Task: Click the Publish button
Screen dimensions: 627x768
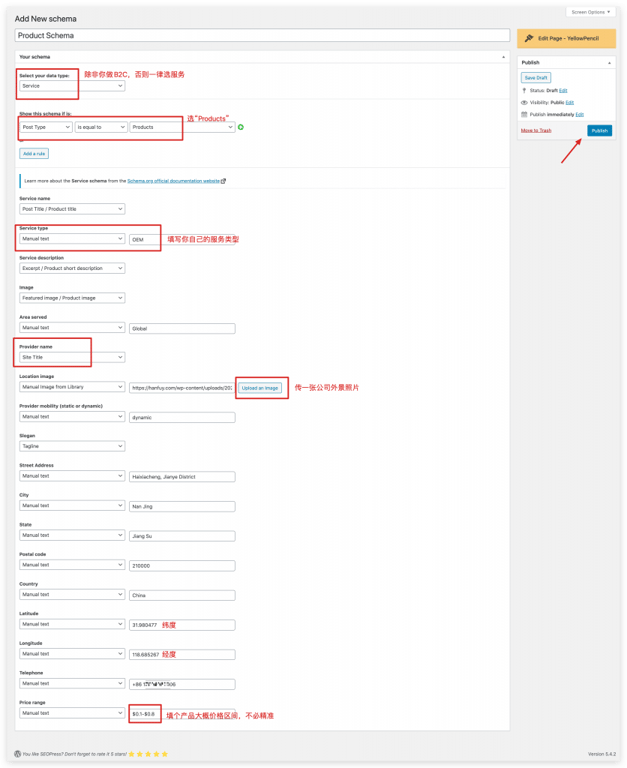Action: click(x=599, y=131)
